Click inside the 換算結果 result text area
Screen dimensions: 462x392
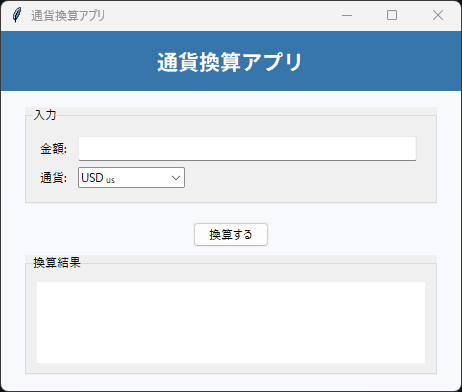pos(231,322)
